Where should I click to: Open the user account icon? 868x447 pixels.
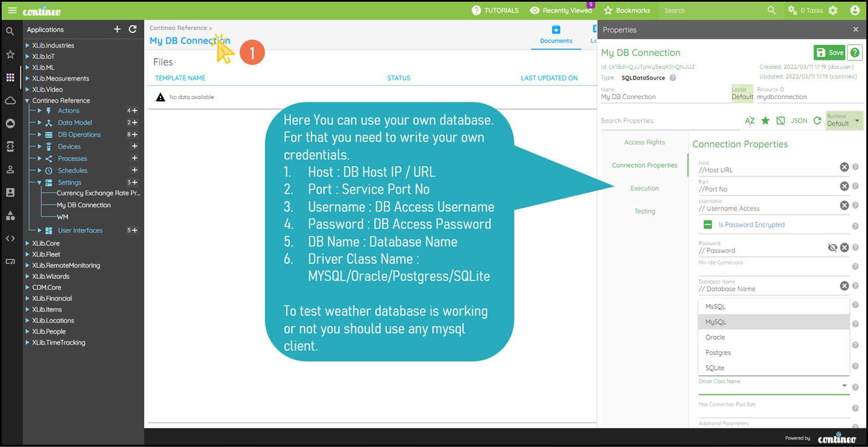854,10
